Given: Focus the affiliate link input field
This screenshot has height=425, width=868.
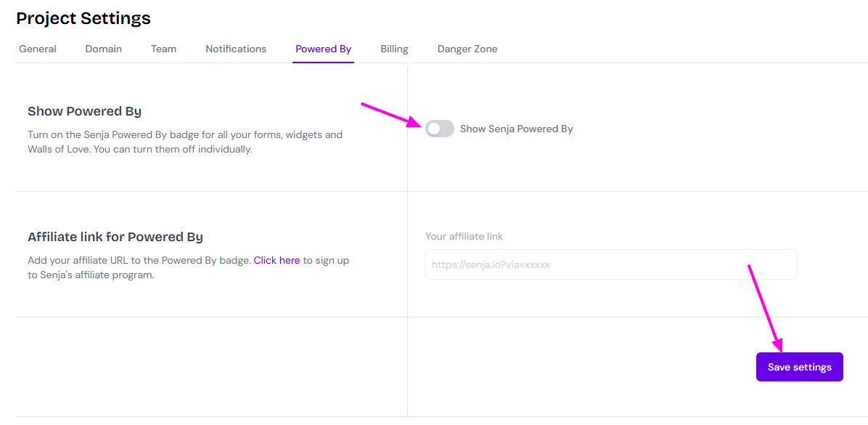Looking at the screenshot, I should point(610,265).
